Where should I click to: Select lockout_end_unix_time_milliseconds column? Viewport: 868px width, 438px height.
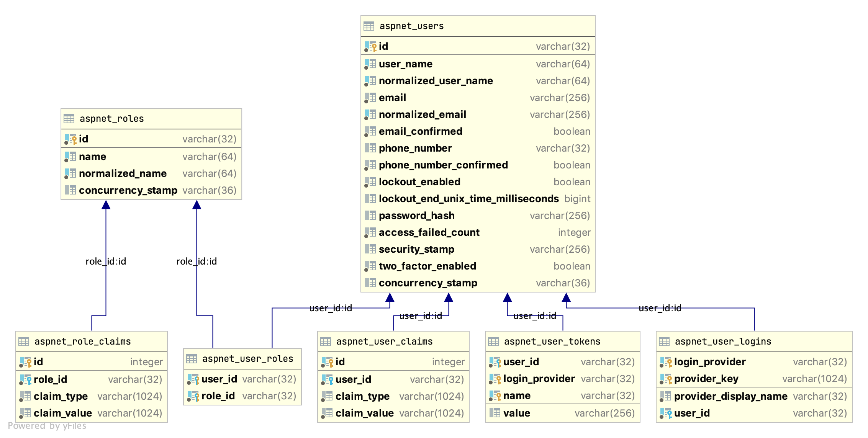[468, 199]
